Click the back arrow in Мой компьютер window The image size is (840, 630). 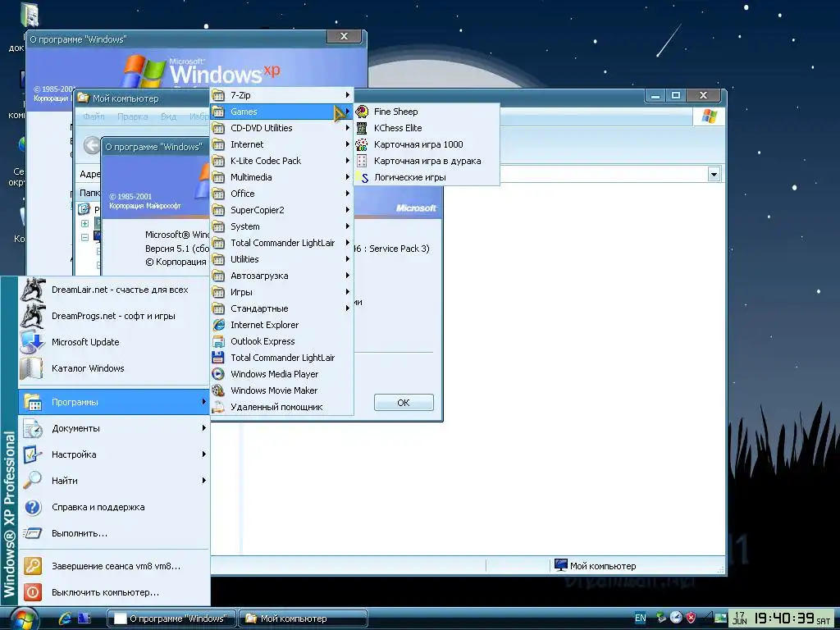tap(92, 145)
